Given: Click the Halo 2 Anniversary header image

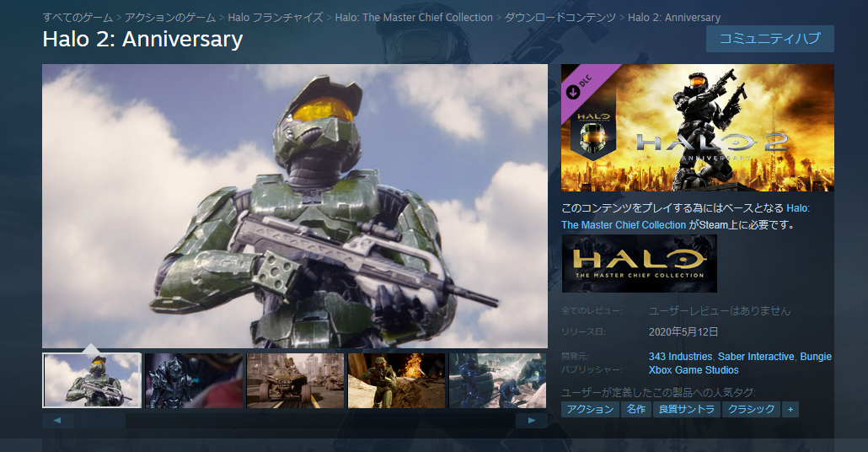Looking at the screenshot, I should point(698,128).
